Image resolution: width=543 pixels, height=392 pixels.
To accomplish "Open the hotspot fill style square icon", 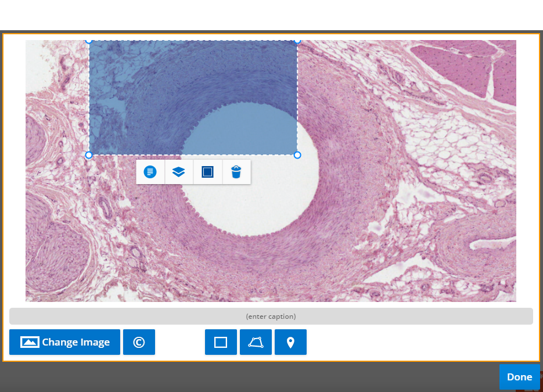I will [207, 172].
